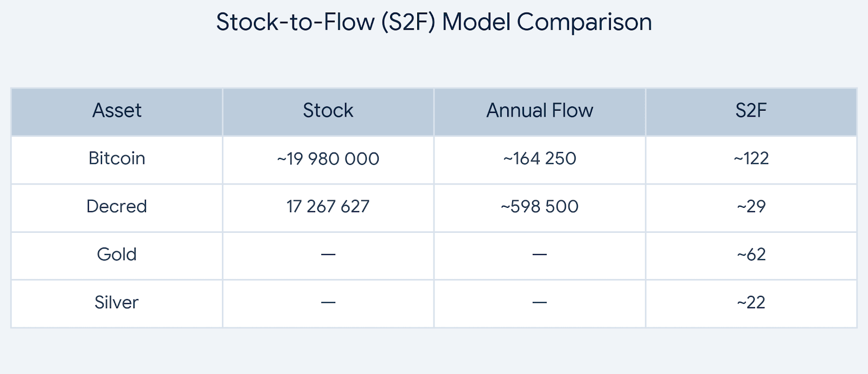The height and width of the screenshot is (374, 868).
Task: Select Decred's annual flow ~598 500
Action: 539,206
